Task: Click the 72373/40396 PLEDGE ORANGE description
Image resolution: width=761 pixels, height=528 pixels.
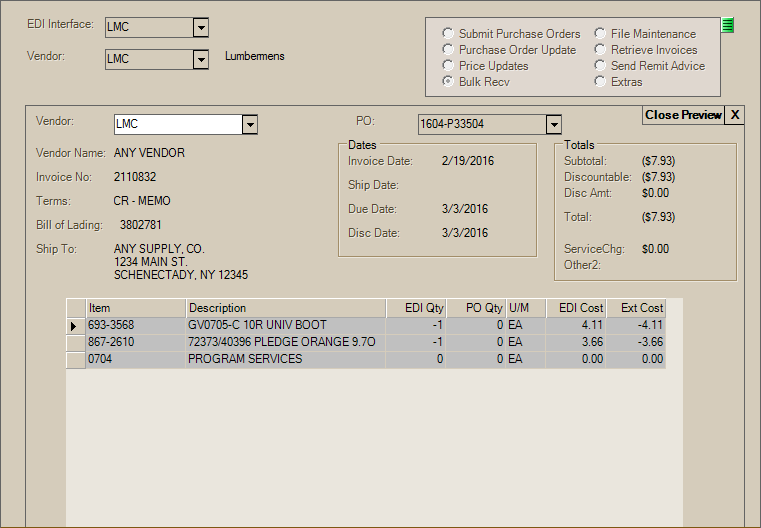Action: pos(286,343)
